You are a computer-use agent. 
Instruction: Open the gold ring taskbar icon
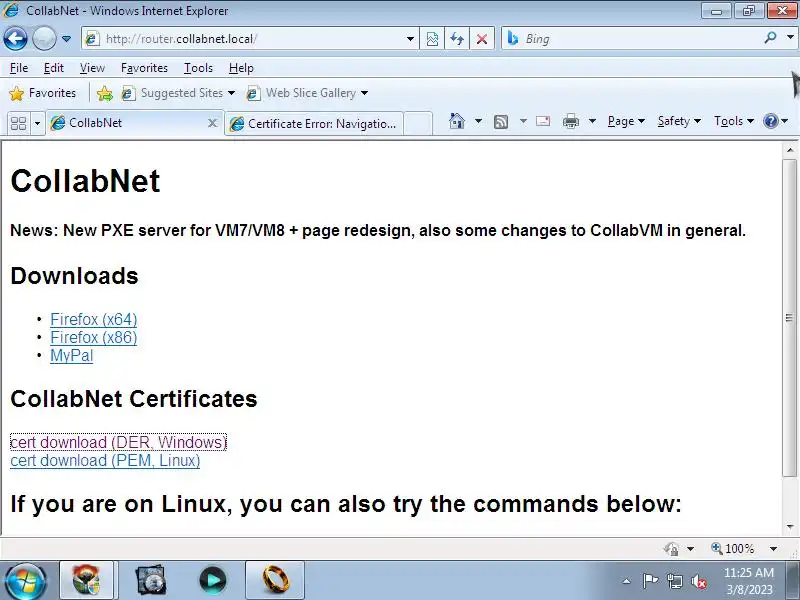(x=275, y=580)
